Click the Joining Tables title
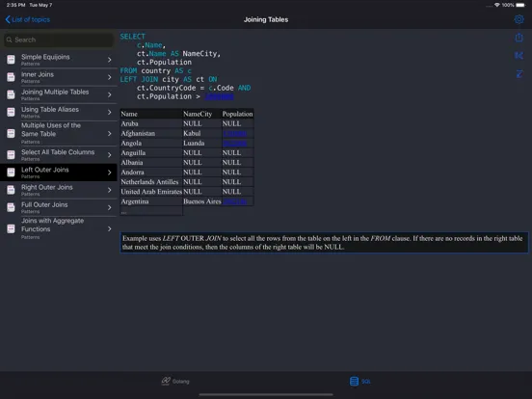Viewport: 532px width, 399px height. point(266,19)
